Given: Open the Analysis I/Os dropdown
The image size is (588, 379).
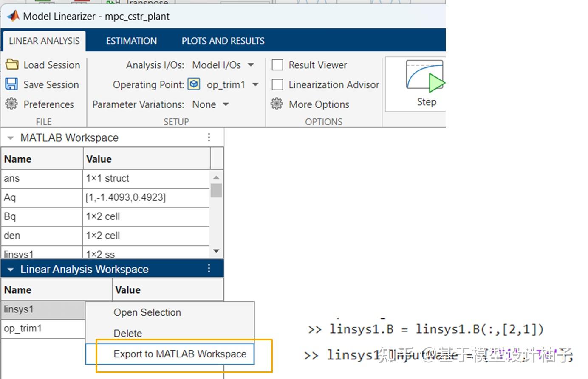Looking at the screenshot, I should tap(251, 65).
